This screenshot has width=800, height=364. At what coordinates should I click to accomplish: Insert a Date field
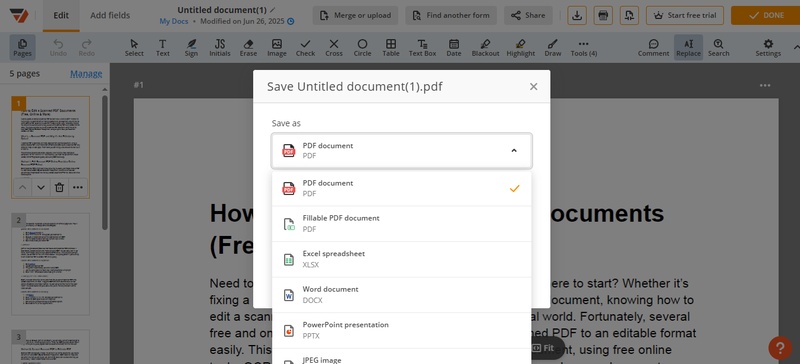pyautogui.click(x=454, y=47)
